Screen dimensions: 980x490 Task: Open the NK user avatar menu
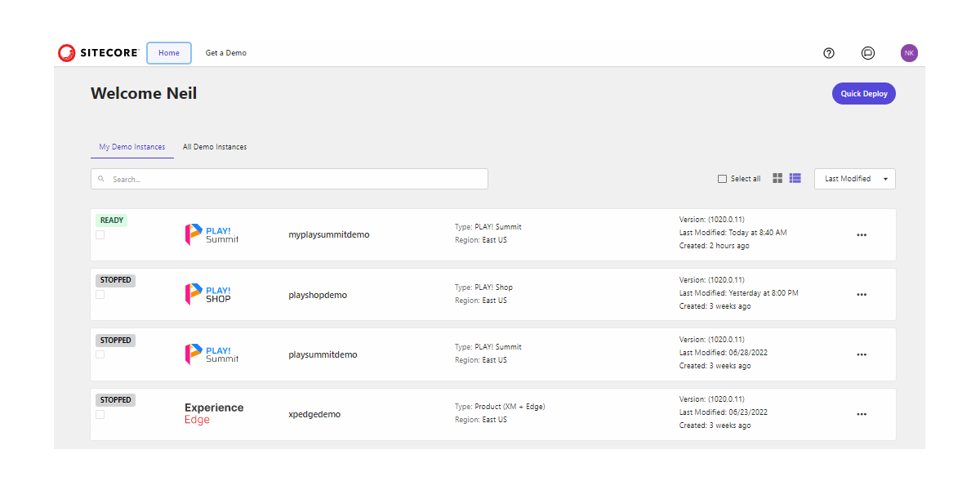pyautogui.click(x=909, y=53)
